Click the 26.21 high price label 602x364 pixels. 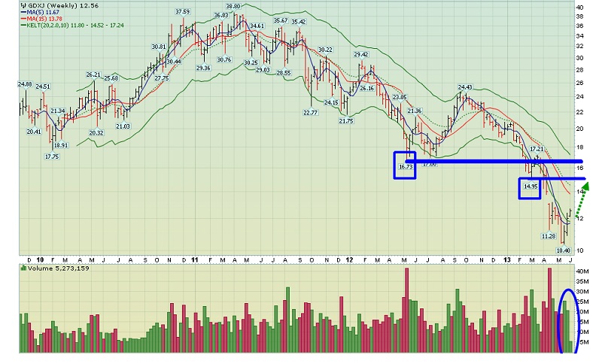pos(93,74)
